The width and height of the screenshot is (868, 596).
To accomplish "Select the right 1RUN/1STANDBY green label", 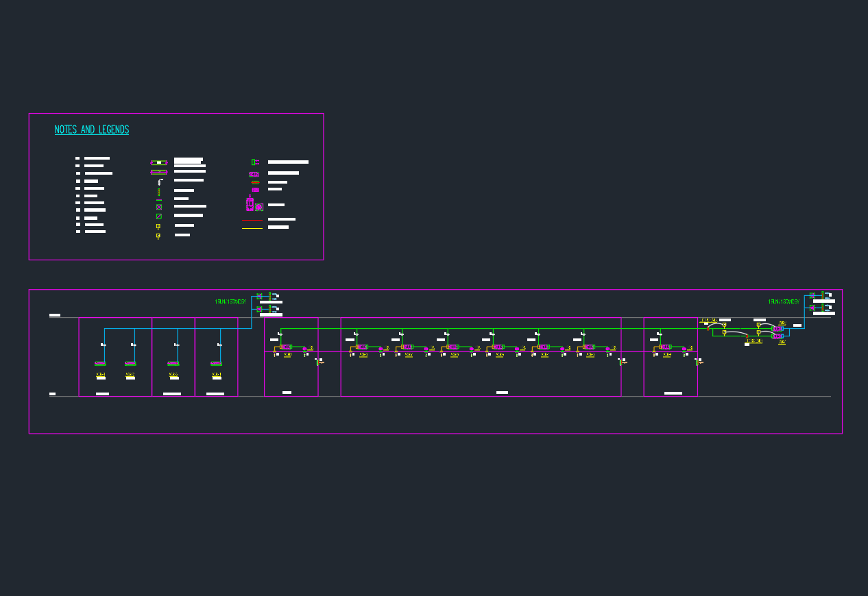I will tap(784, 301).
